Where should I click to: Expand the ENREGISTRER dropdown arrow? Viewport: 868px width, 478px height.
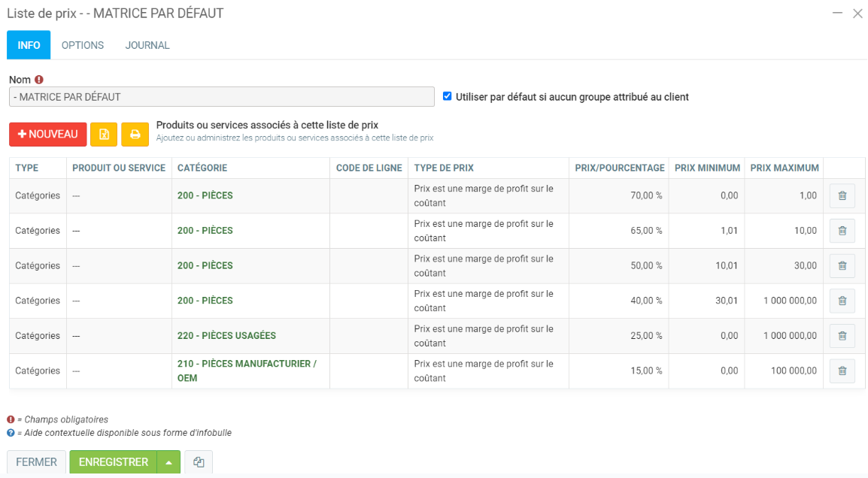coord(168,462)
